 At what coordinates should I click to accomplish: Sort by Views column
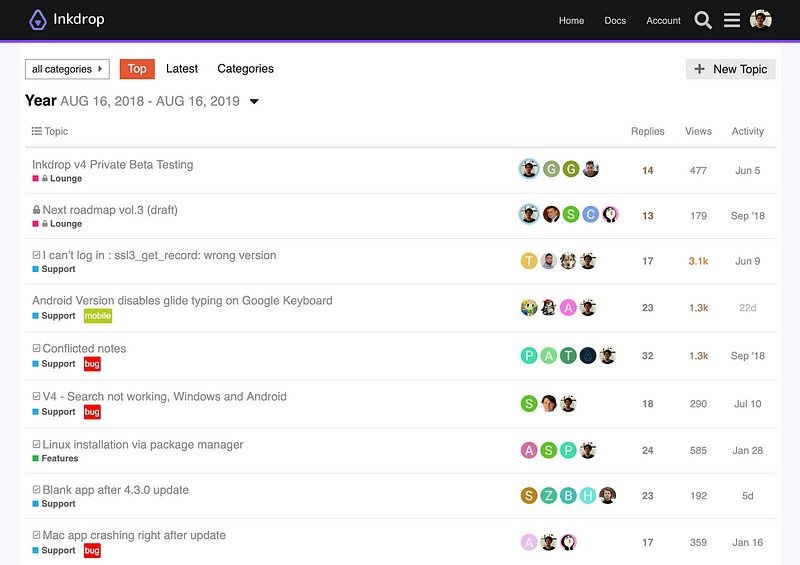pyautogui.click(x=698, y=131)
